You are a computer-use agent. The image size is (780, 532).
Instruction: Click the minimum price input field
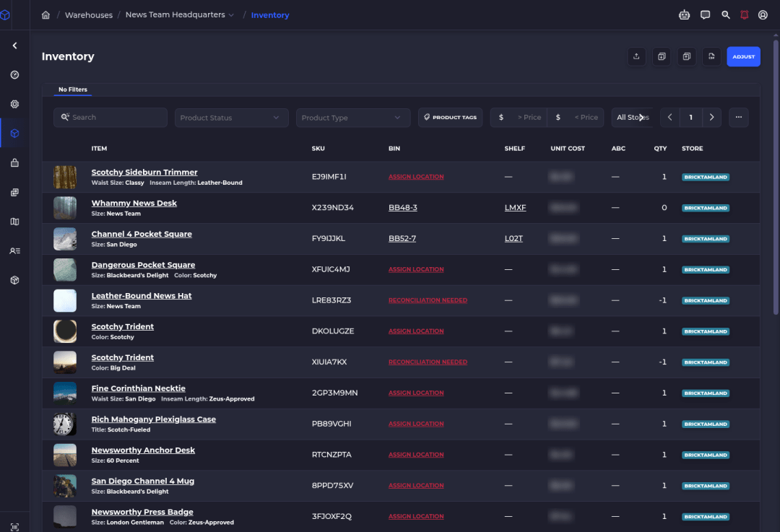(x=519, y=118)
